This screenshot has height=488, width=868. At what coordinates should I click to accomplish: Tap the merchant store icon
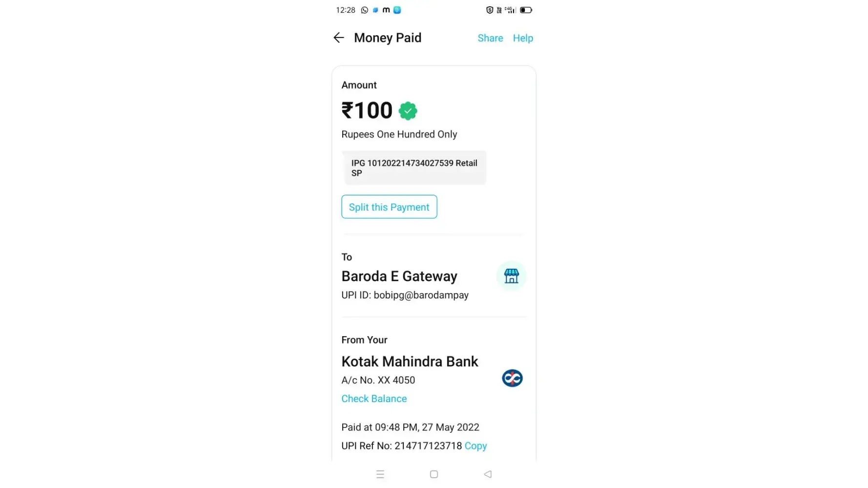tap(511, 276)
